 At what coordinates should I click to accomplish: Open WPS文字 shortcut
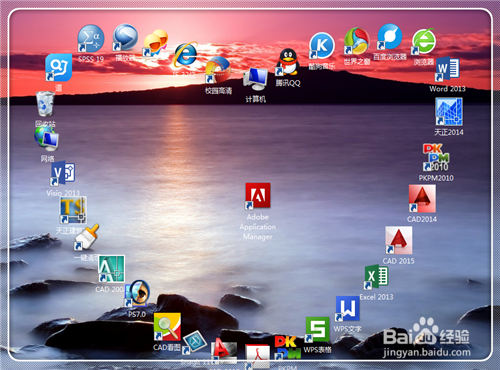point(347,309)
